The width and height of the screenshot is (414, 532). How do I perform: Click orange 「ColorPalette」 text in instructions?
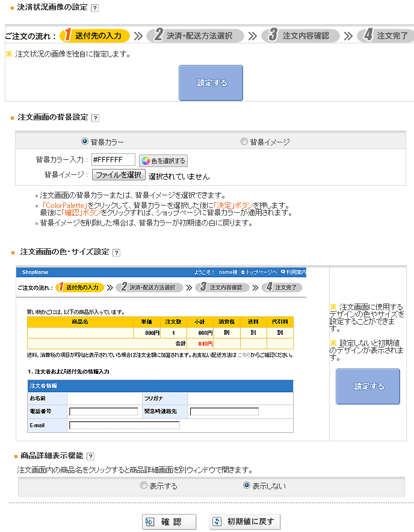click(64, 206)
